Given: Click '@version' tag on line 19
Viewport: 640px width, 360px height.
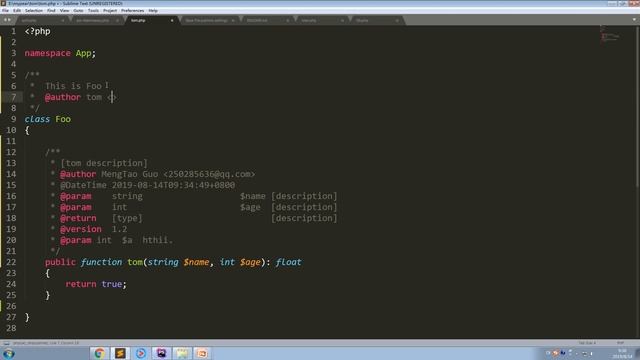Looking at the screenshot, I should click(x=80, y=229).
